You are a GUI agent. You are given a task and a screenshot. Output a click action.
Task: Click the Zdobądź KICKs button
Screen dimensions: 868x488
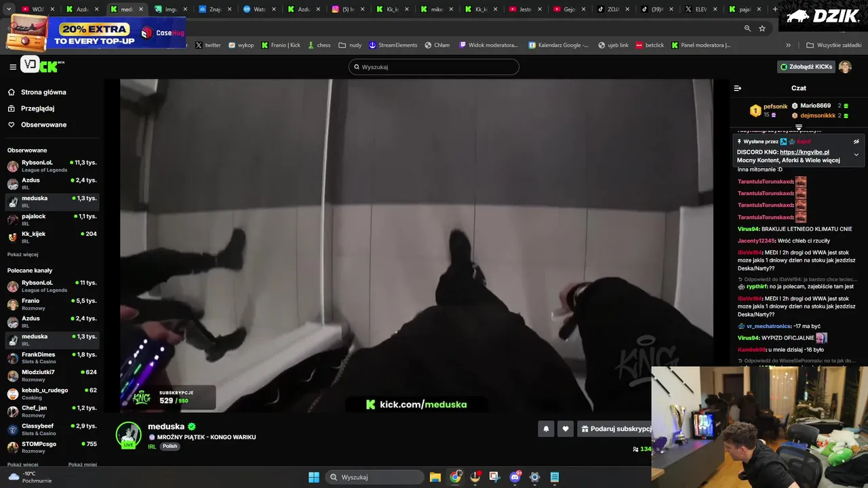(x=806, y=67)
